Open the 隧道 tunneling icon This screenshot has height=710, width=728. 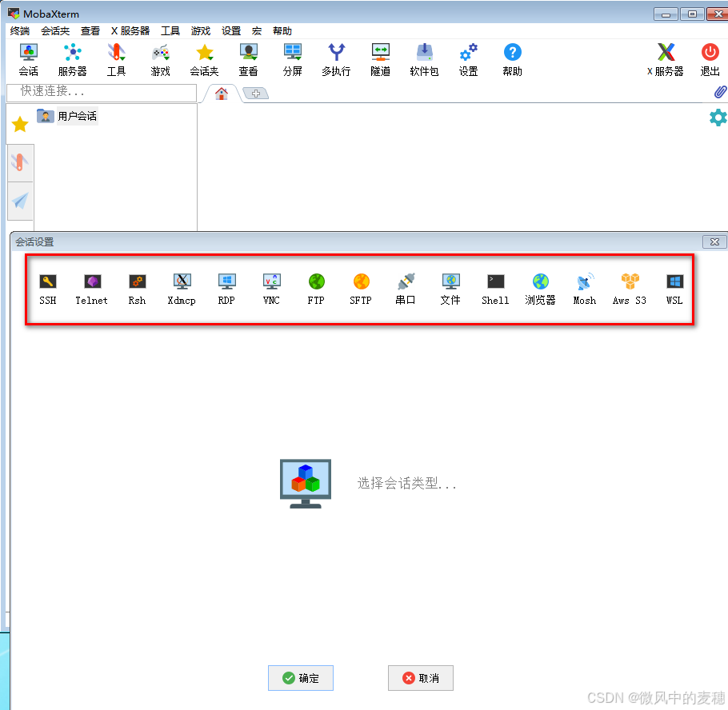pos(380,60)
